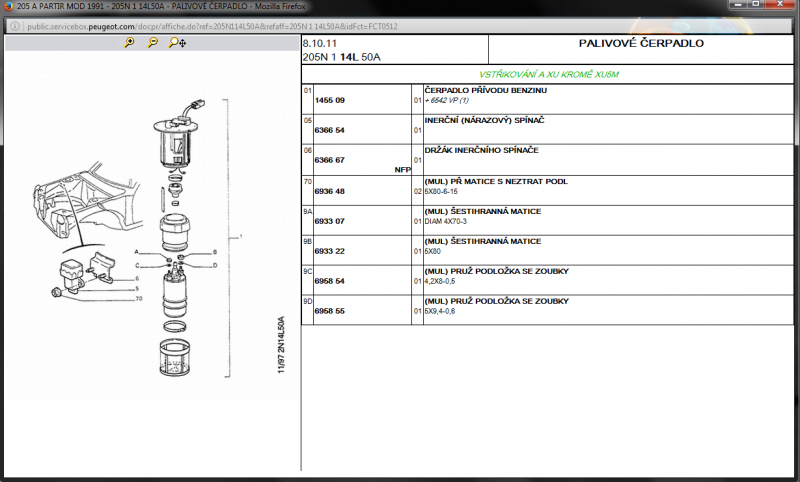
Task: Click part number 6933 07
Action: click(329, 221)
